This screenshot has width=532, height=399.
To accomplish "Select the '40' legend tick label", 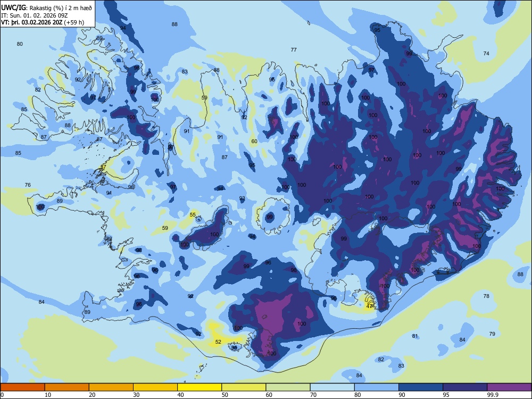I will pyautogui.click(x=181, y=395).
